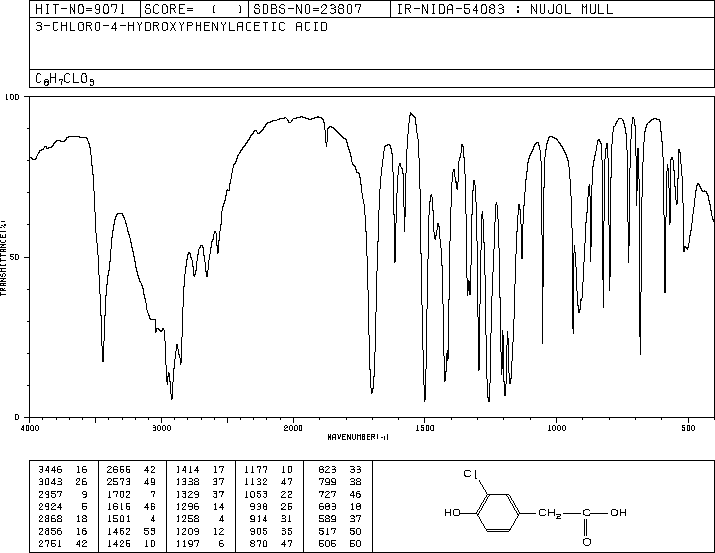The height and width of the screenshot is (553, 715).
Task: Select the 500 x-axis tick label
Action: (x=688, y=428)
